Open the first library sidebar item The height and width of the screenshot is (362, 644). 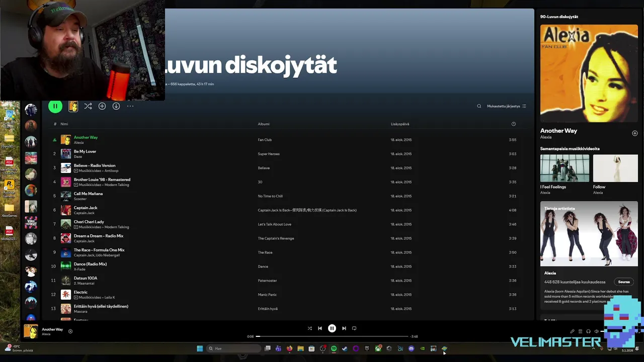click(x=31, y=109)
